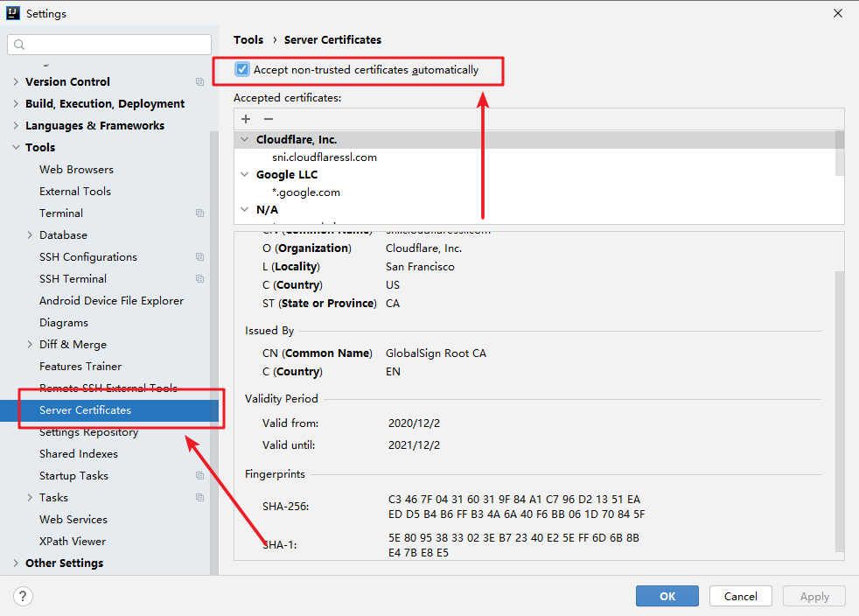
Task: Select the *.google.com certificate entry
Action: 305,192
